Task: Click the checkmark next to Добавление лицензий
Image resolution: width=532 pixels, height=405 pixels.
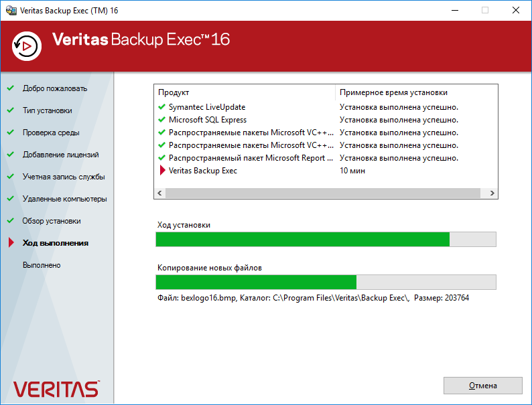Action: click(11, 154)
